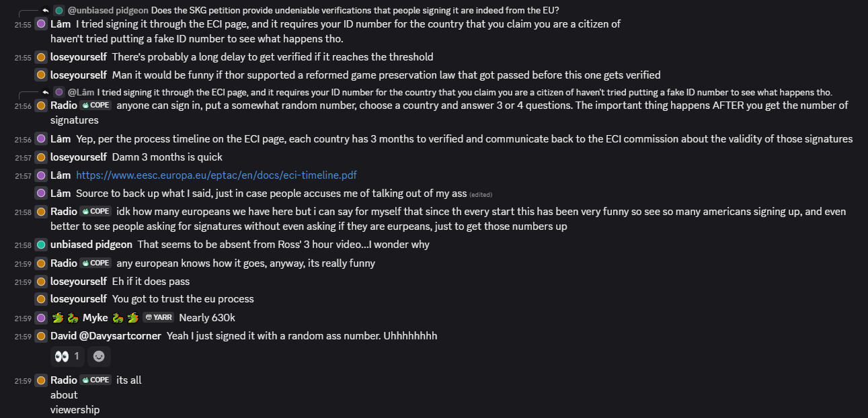Click the username Myke
This screenshot has height=418, width=868.
(x=95, y=318)
